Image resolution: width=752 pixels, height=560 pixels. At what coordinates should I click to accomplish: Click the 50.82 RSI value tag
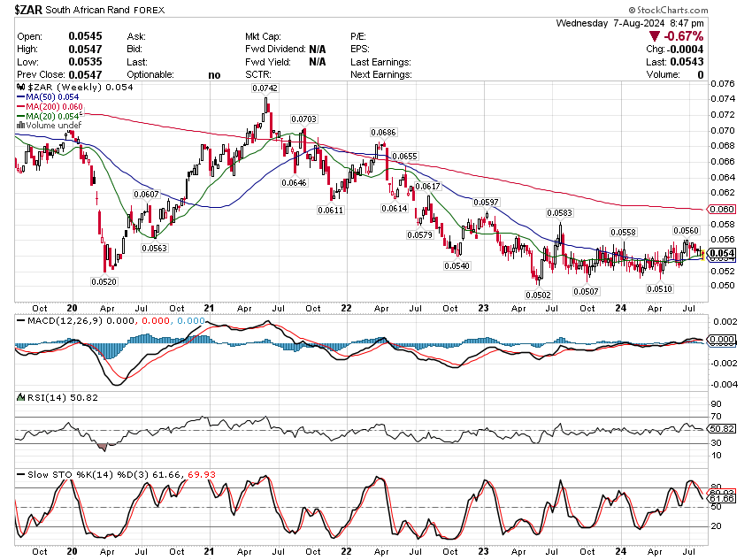click(723, 428)
